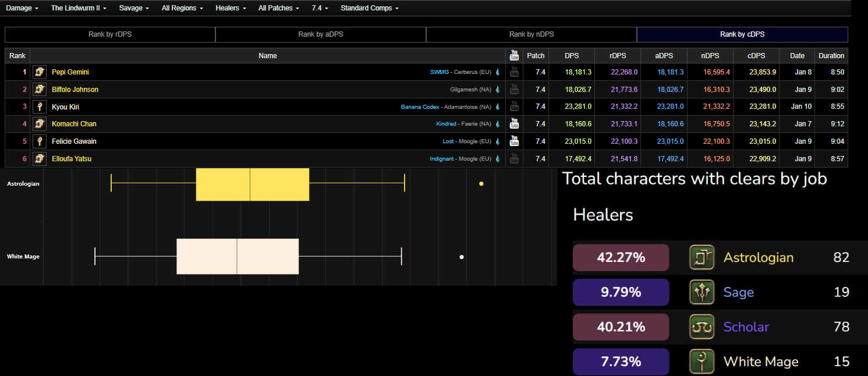Screen dimensions: 868x376
Task: Open Pepi Gemini's character page
Action: click(x=70, y=72)
